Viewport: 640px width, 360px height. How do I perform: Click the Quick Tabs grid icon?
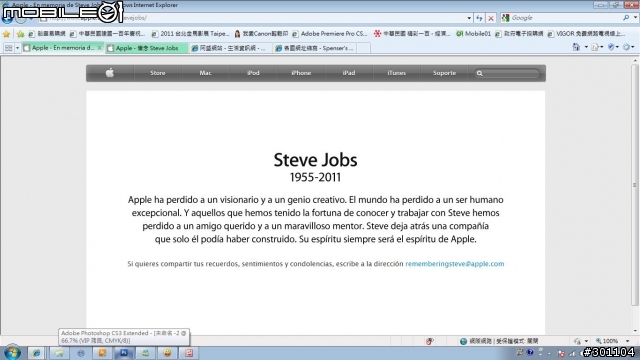pyautogui.click(x=8, y=48)
